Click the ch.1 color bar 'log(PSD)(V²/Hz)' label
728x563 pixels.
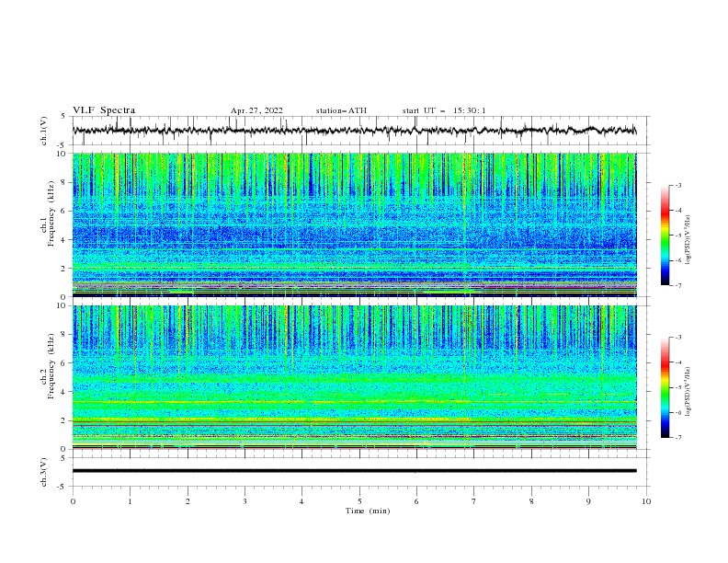688,240
